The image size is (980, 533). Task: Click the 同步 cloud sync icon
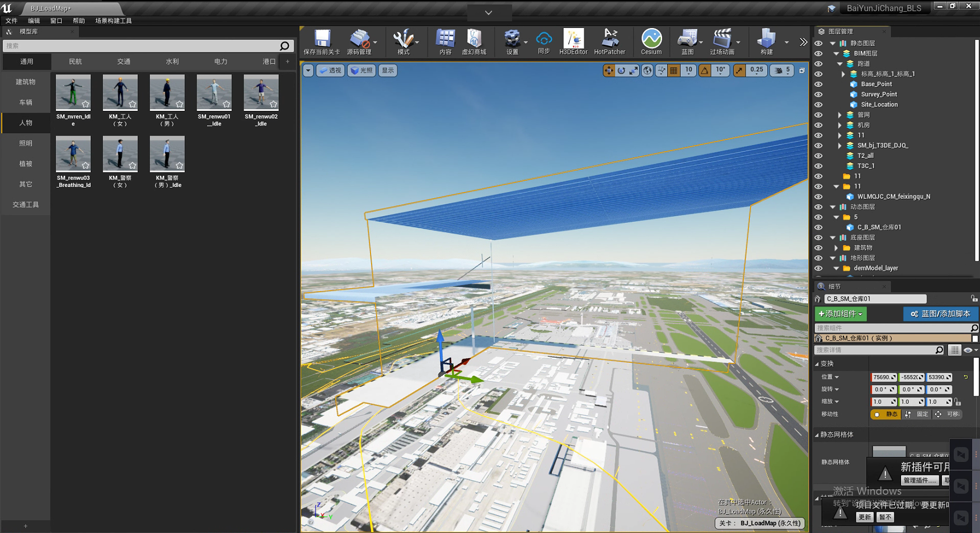[x=543, y=39]
